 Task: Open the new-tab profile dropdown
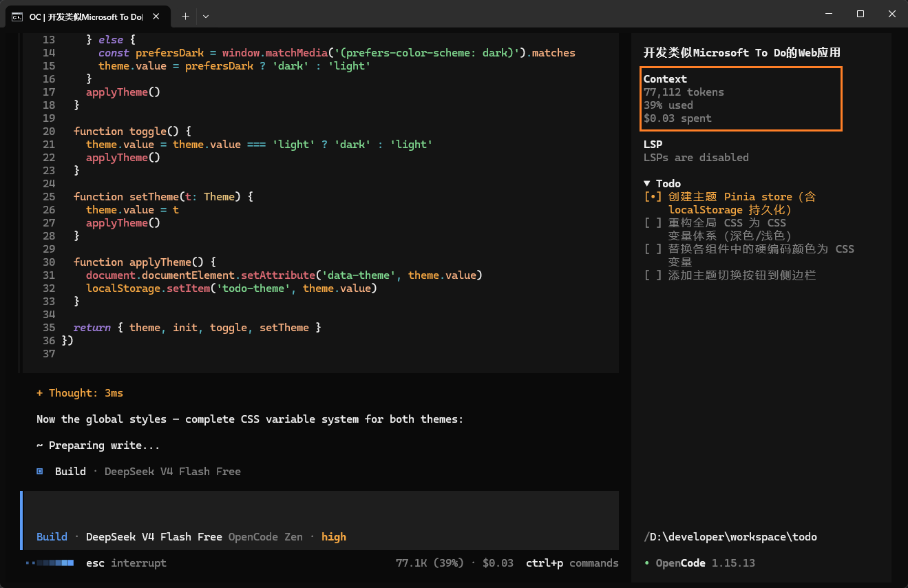point(206,16)
